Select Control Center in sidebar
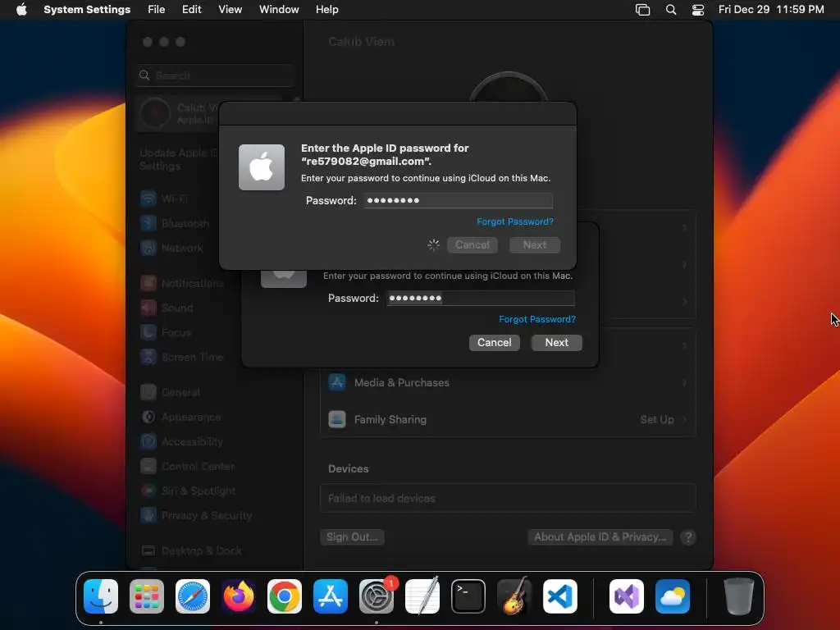This screenshot has width=840, height=630. 188,467
